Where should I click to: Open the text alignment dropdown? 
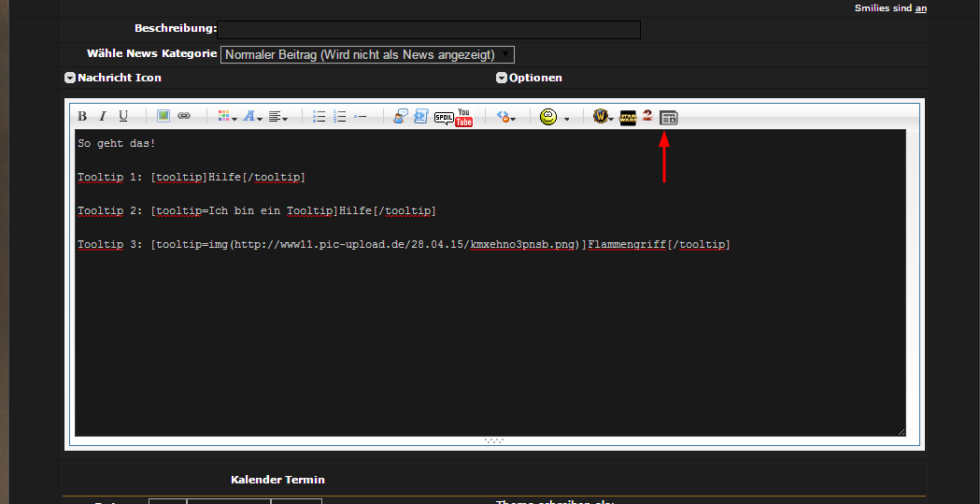(x=277, y=116)
